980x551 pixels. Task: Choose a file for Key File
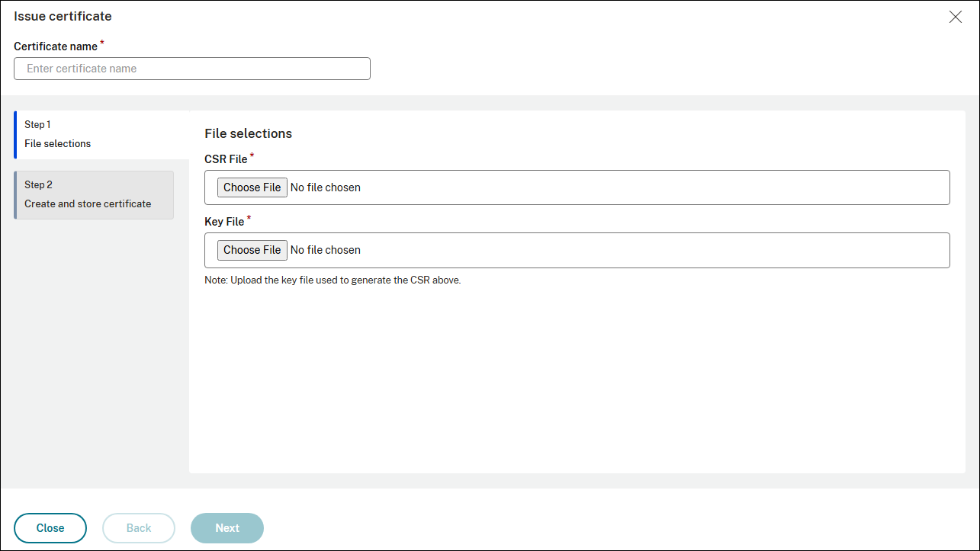click(x=252, y=250)
